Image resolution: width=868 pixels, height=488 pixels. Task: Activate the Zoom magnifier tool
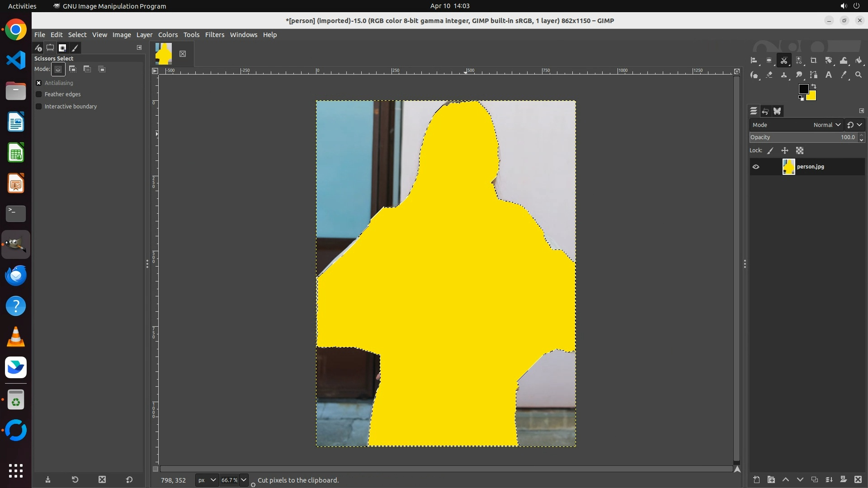(859, 75)
